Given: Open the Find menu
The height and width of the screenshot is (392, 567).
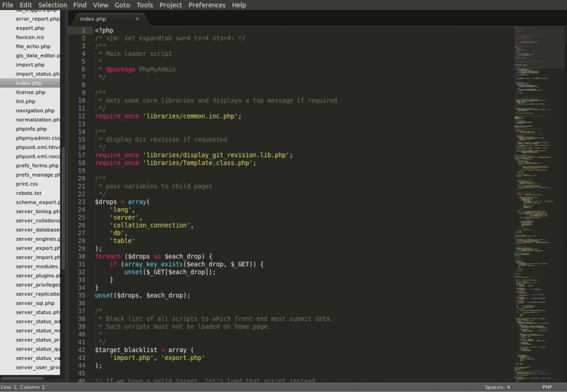Looking at the screenshot, I should click(79, 4).
